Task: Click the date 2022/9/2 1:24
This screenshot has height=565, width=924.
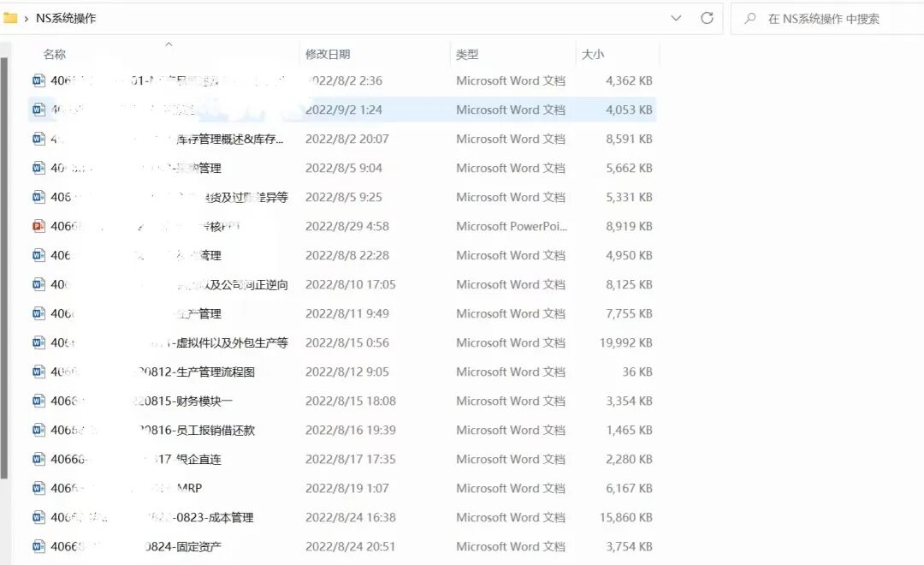Action: coord(344,110)
